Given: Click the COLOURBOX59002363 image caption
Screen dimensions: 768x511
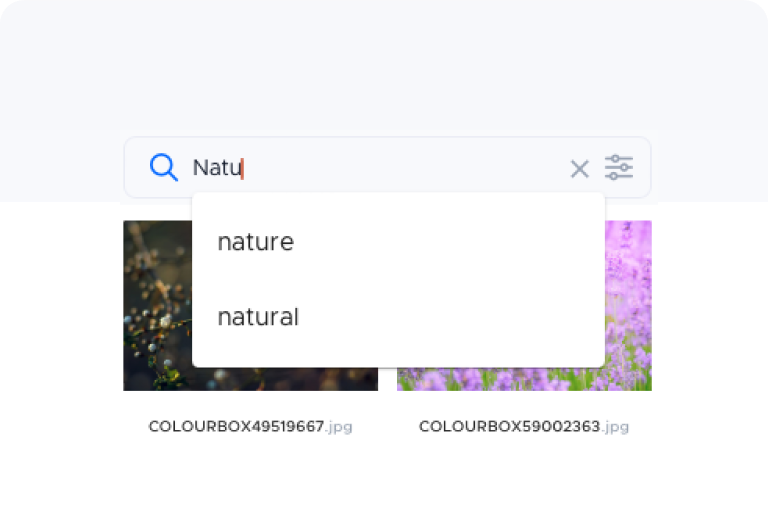Looking at the screenshot, I should [524, 426].
